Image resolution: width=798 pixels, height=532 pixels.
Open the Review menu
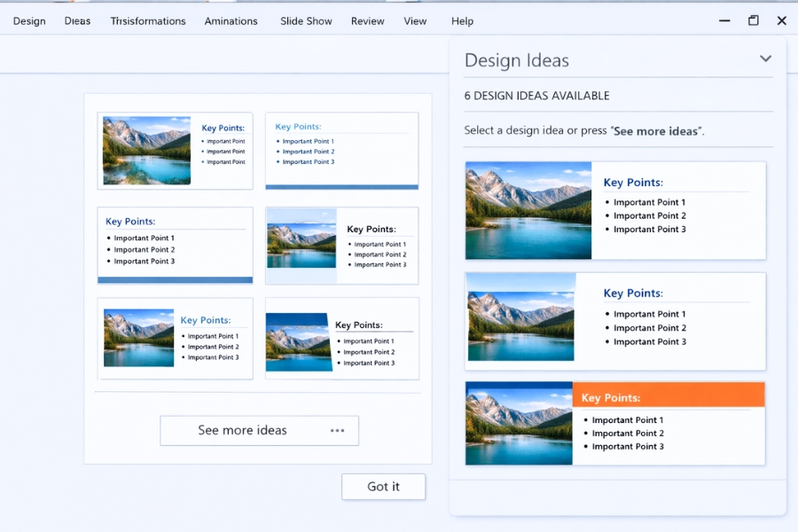click(367, 20)
